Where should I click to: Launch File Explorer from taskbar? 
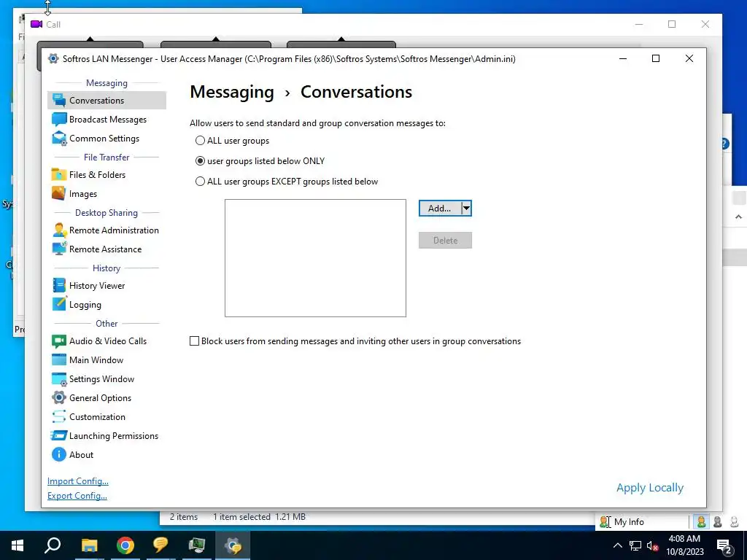click(x=89, y=545)
